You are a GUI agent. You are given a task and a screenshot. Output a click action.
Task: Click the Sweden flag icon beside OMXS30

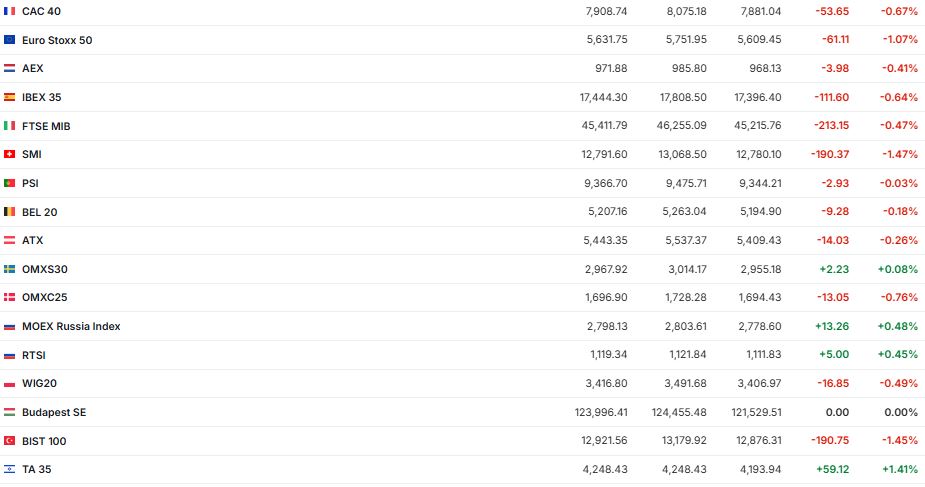[10, 269]
